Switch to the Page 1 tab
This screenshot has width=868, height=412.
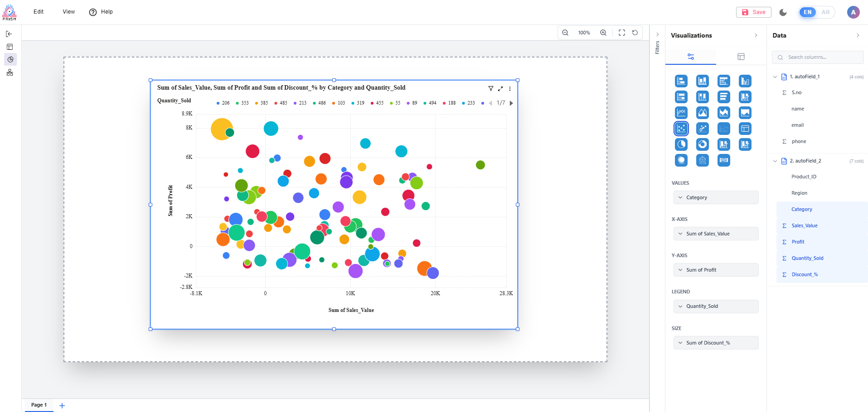pos(39,405)
